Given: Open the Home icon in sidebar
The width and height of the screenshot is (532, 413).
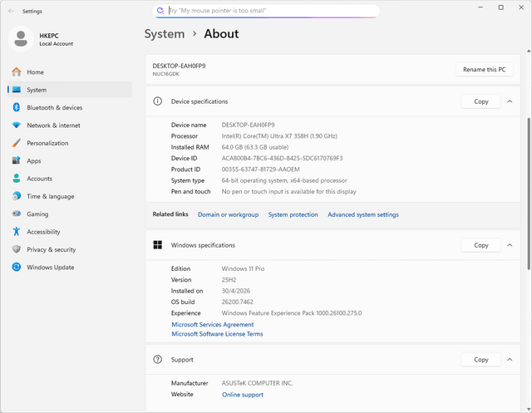Looking at the screenshot, I should 17,72.
